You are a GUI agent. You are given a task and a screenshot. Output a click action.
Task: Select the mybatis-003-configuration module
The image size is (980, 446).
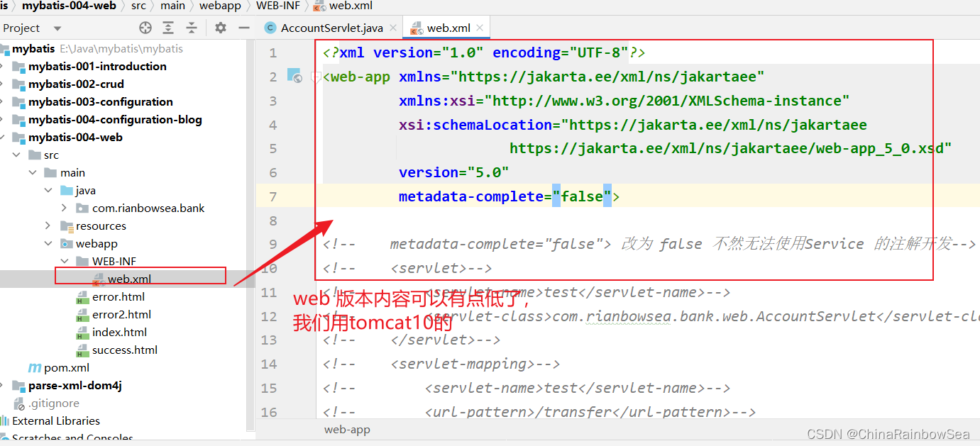pyautogui.click(x=100, y=102)
